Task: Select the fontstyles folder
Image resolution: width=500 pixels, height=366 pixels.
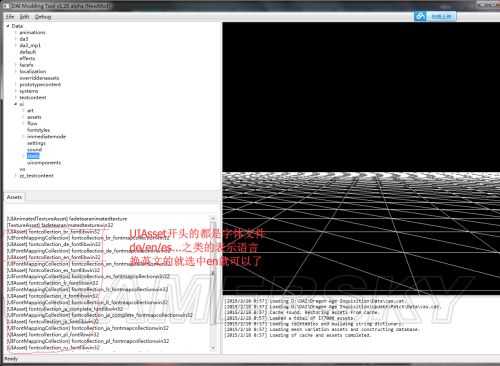Action: 39,130
